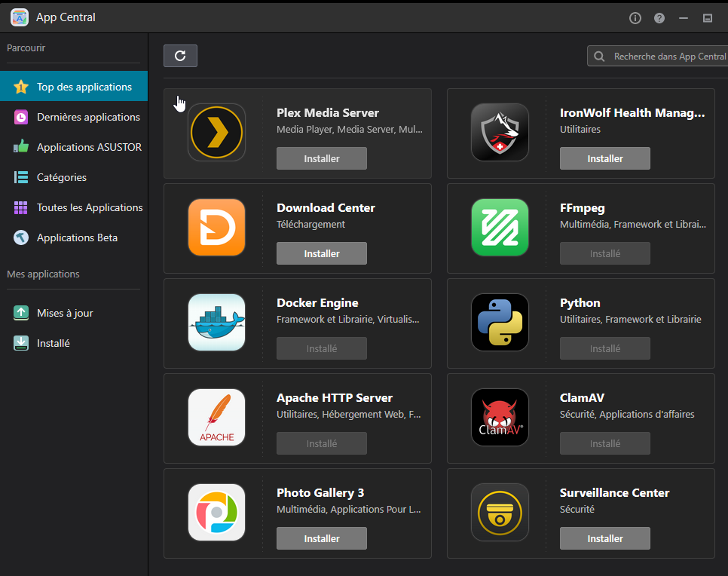The width and height of the screenshot is (728, 576).
Task: Open the IronWolf Health Manag... title
Action: (632, 113)
